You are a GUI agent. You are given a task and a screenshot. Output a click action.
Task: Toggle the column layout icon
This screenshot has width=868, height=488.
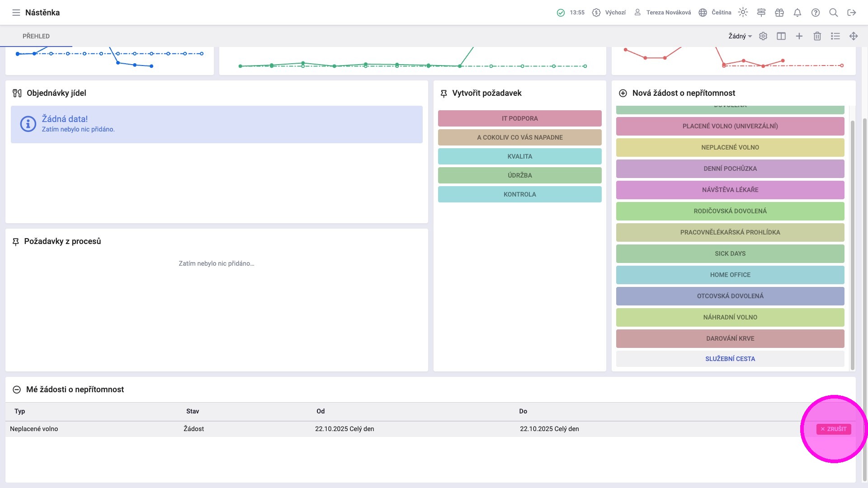click(781, 36)
